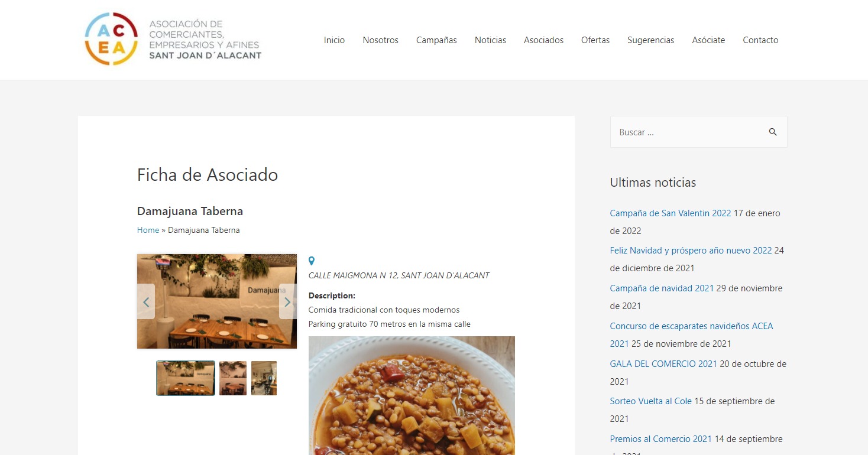Advance gallery with right arrow

click(x=288, y=301)
